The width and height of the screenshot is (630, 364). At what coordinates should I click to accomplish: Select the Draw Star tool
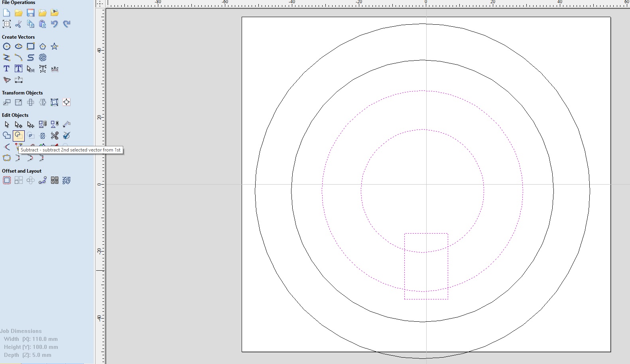pyautogui.click(x=55, y=46)
